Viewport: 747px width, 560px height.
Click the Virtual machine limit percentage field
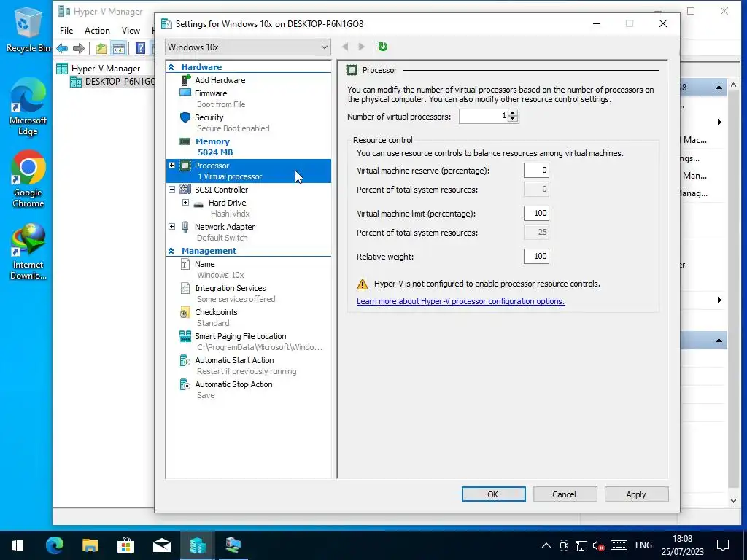(536, 214)
